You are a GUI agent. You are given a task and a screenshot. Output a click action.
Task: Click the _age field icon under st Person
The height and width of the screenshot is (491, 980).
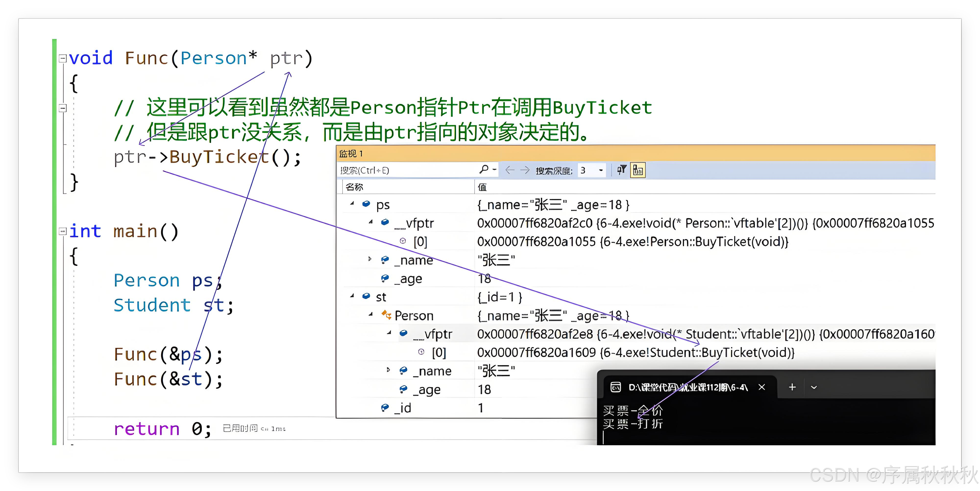click(404, 389)
